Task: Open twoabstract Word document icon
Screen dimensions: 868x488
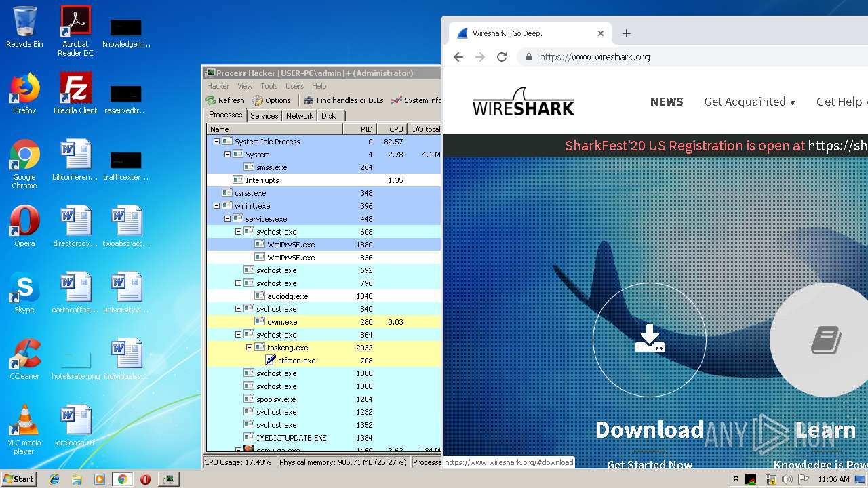Action: [x=126, y=226]
